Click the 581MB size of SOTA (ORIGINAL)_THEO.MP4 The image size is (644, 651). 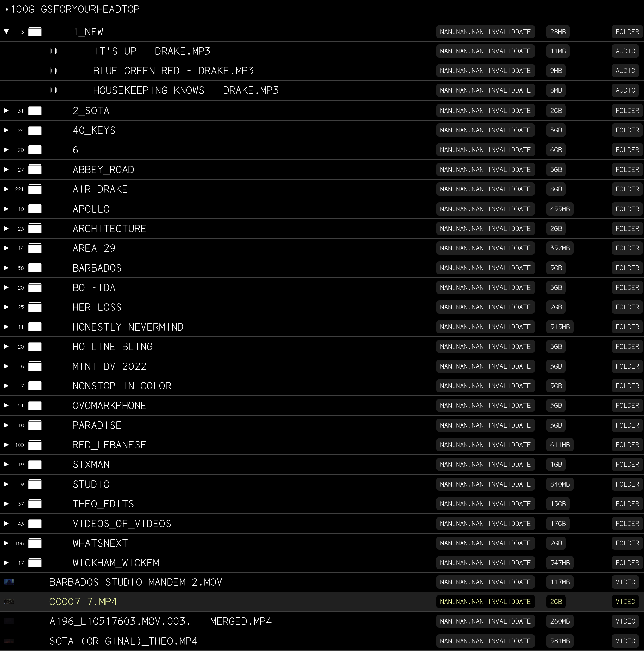pos(560,641)
